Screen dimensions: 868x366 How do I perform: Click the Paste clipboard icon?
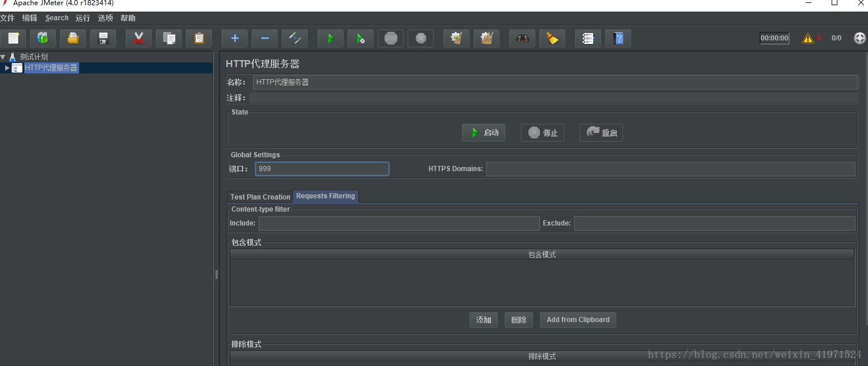199,39
